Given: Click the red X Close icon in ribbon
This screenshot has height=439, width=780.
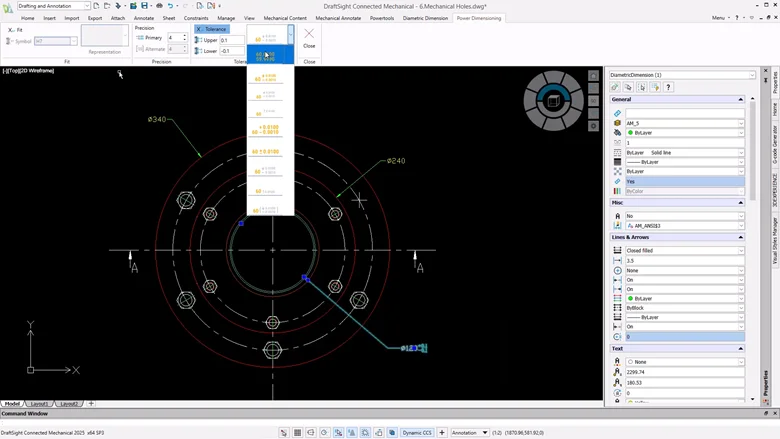Looking at the screenshot, I should (309, 34).
